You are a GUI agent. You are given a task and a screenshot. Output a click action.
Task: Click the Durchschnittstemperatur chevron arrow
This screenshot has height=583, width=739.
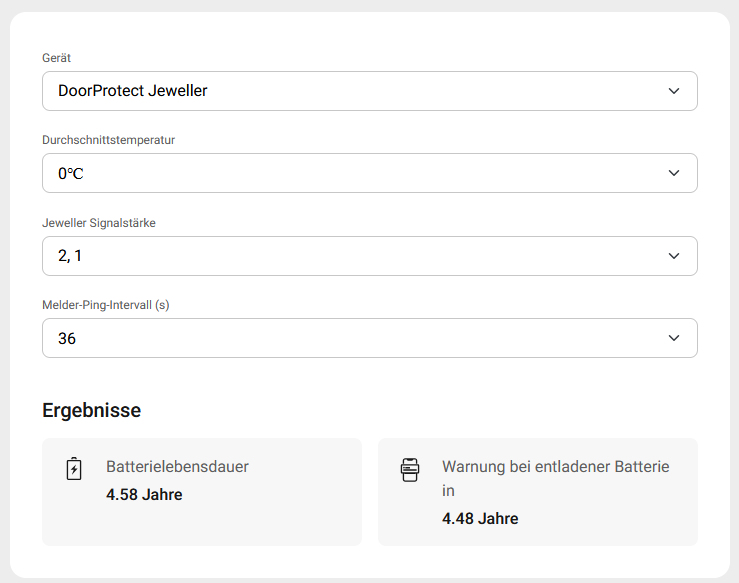673,173
